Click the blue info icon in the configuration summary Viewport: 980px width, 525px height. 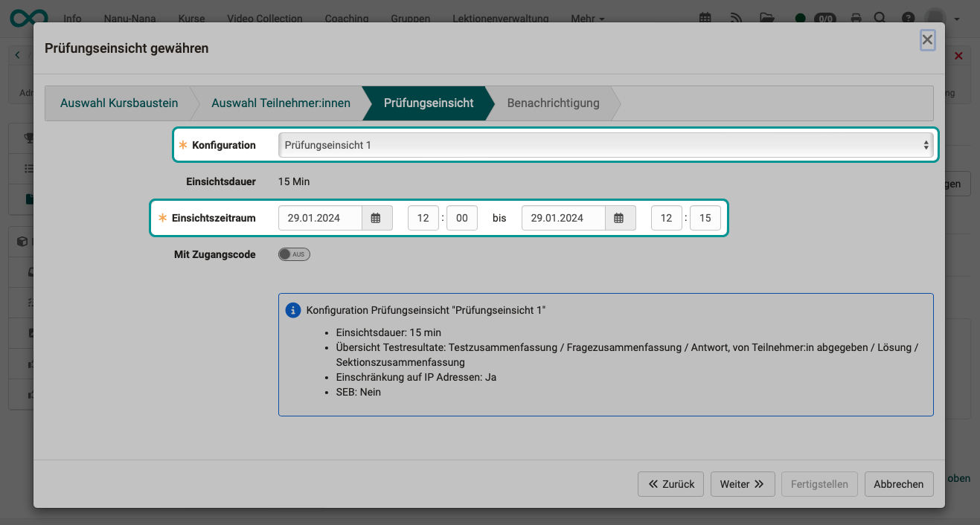click(x=292, y=310)
